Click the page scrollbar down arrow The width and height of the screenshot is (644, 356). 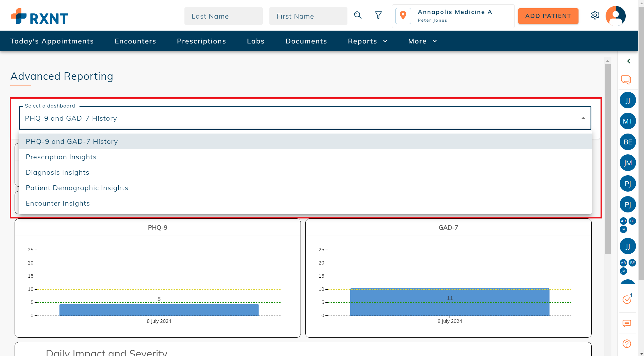(641, 353)
